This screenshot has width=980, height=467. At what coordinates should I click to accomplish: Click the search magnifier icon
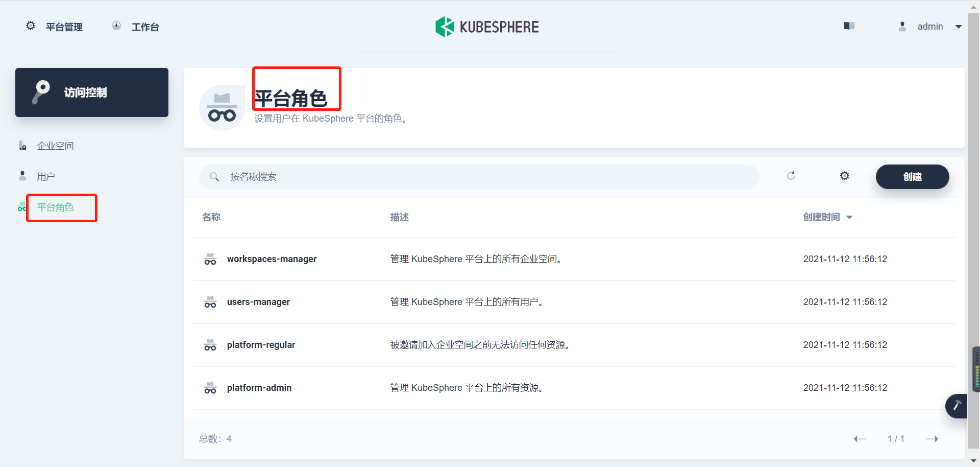pos(214,177)
